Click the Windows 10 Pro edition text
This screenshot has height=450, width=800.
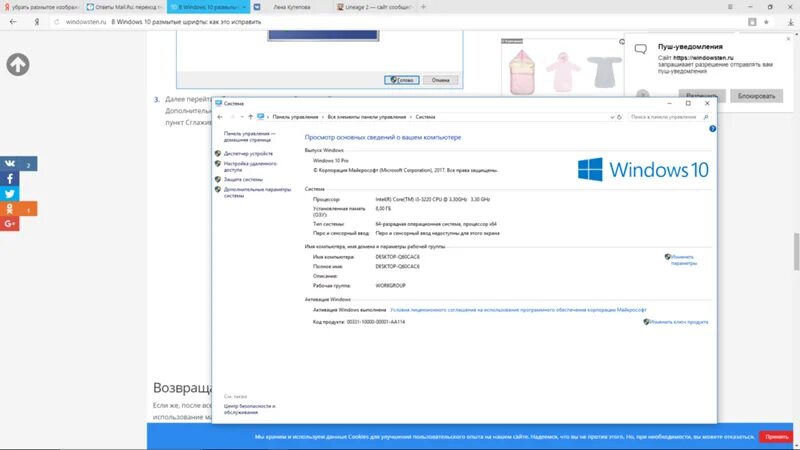(331, 161)
